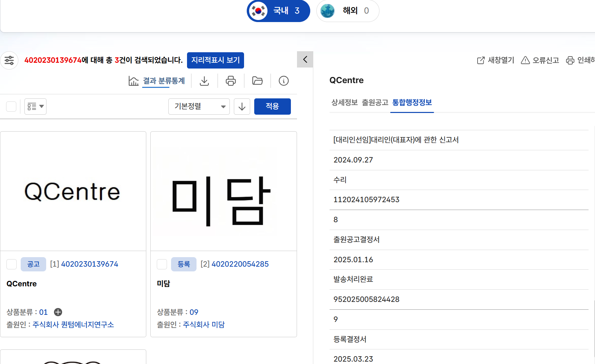The width and height of the screenshot is (595, 364).
Task: Click the information circle icon
Action: click(284, 81)
